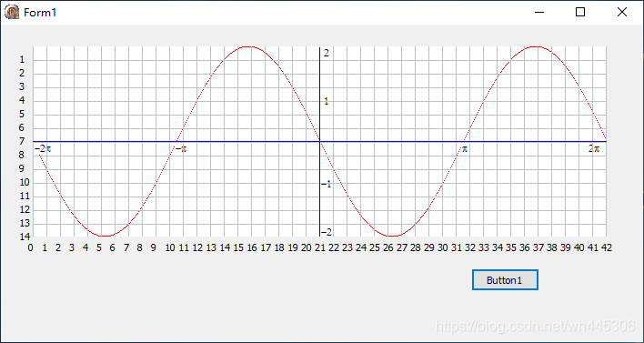Click the row number 7 on the left scale
This screenshot has width=644, height=343.
22,142
